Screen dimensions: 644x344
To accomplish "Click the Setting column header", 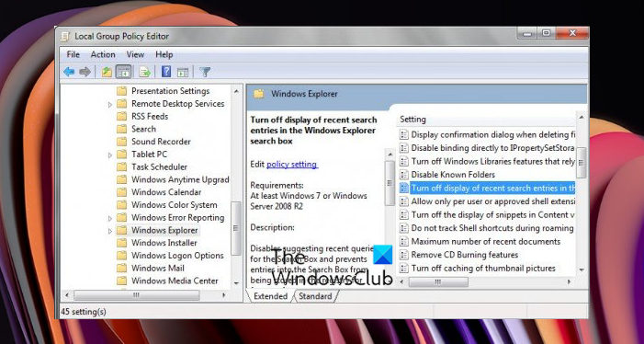I will click(412, 120).
